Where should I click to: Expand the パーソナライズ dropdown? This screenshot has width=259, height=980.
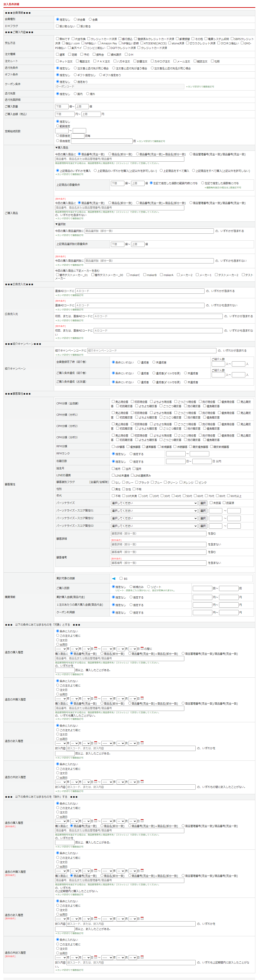(x=154, y=503)
